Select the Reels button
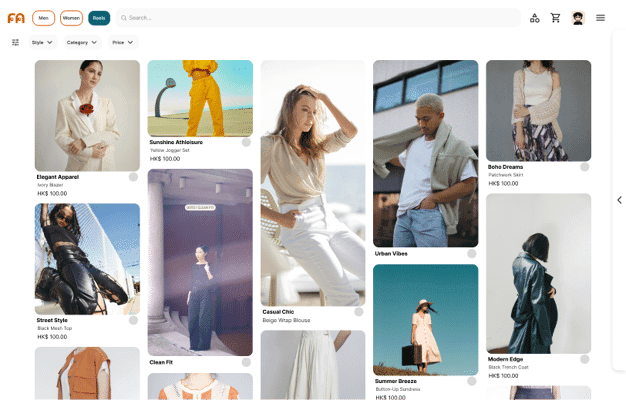 coord(99,18)
